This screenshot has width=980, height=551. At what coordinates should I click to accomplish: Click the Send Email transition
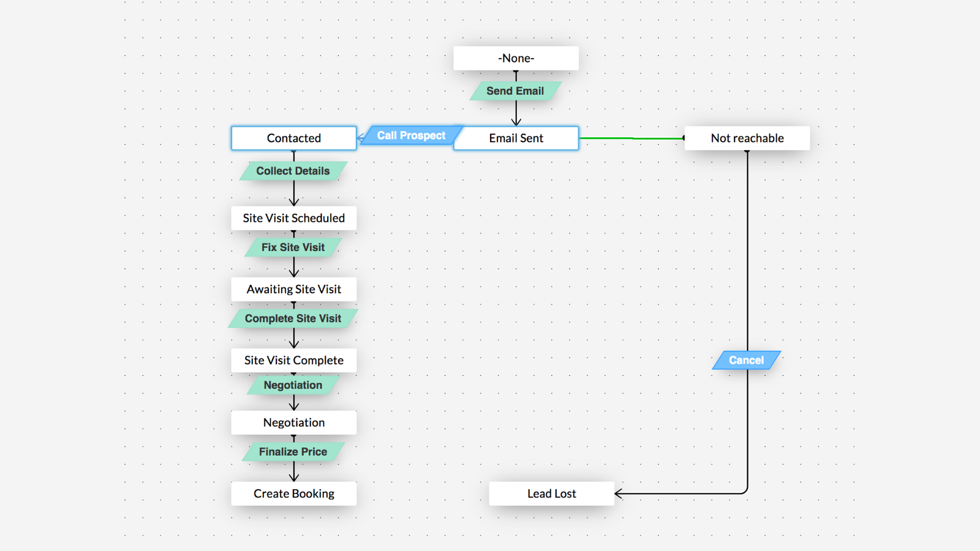pyautogui.click(x=515, y=91)
